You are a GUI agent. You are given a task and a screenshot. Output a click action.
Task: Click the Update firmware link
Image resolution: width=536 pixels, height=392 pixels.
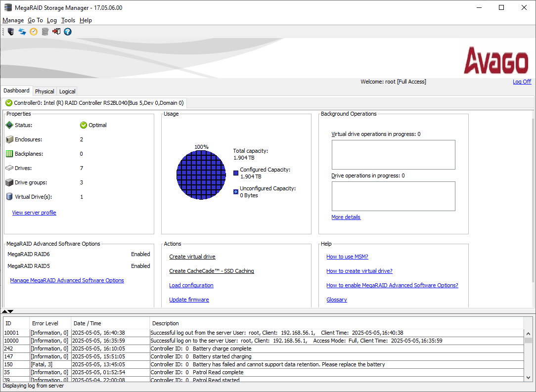[x=189, y=300]
